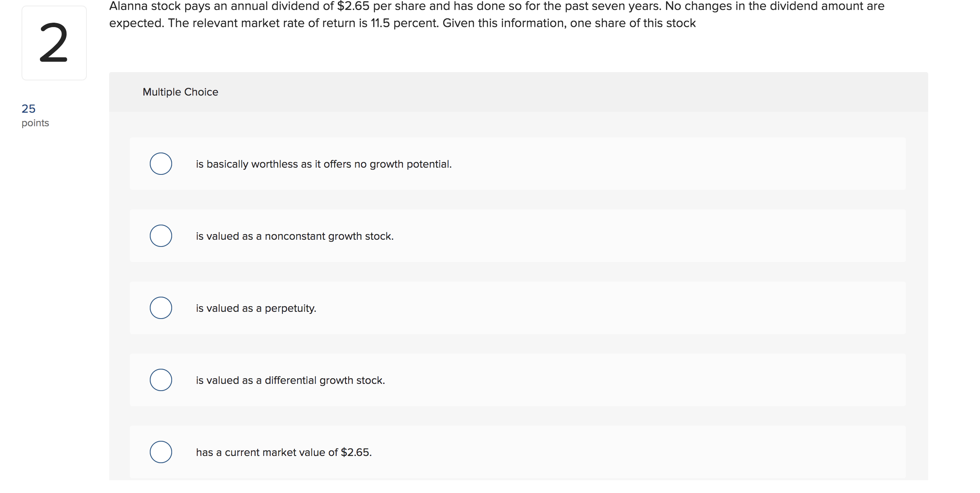Click the radio circle beside the perpetuity answer
This screenshot has width=980, height=493.
click(x=161, y=307)
